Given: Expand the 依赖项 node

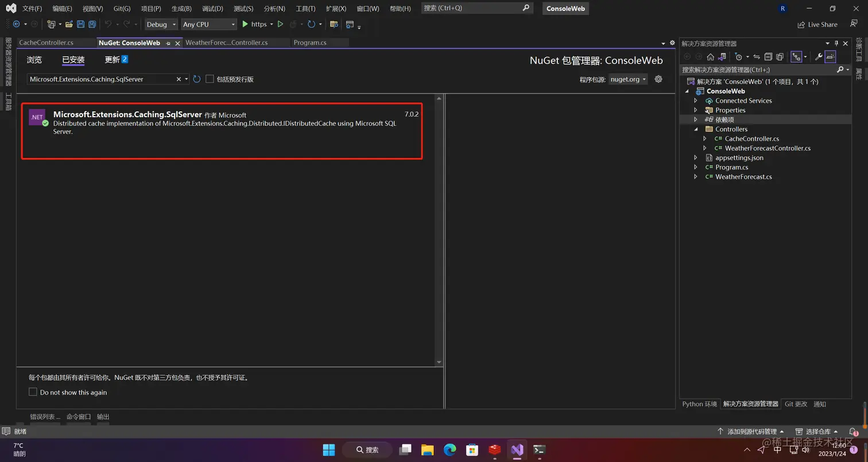Looking at the screenshot, I should click(696, 120).
